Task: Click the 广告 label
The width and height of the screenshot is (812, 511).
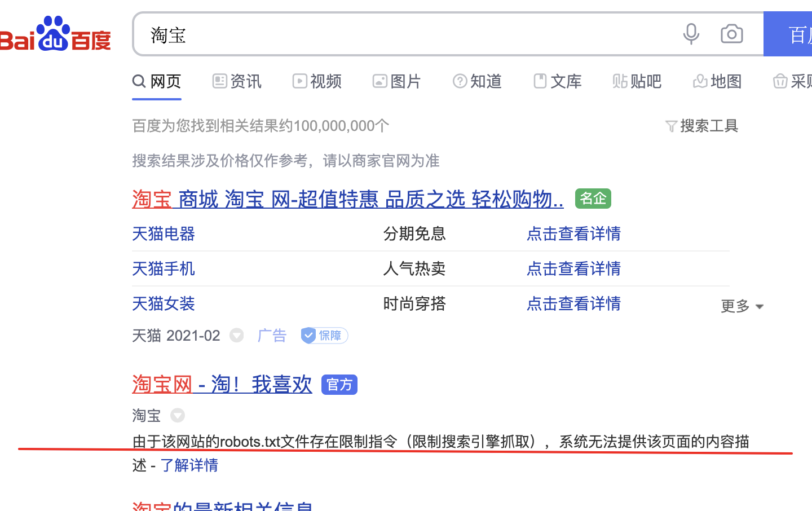Action: [272, 336]
